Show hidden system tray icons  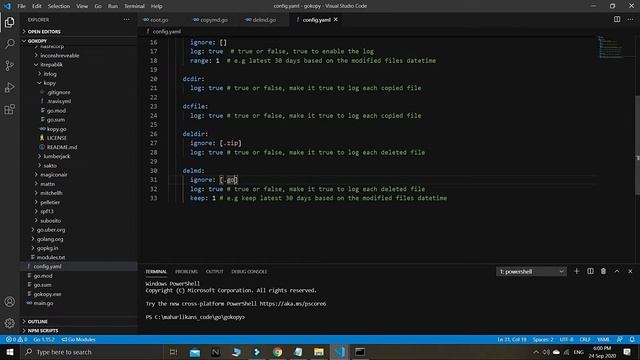click(x=536, y=352)
